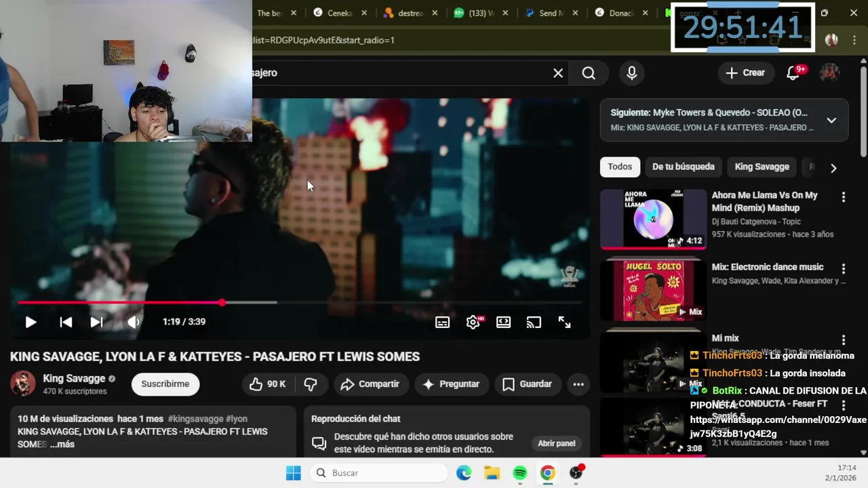Image resolution: width=868 pixels, height=488 pixels.
Task: Click the 1:19 / 3:39 time display
Action: pyautogui.click(x=184, y=322)
